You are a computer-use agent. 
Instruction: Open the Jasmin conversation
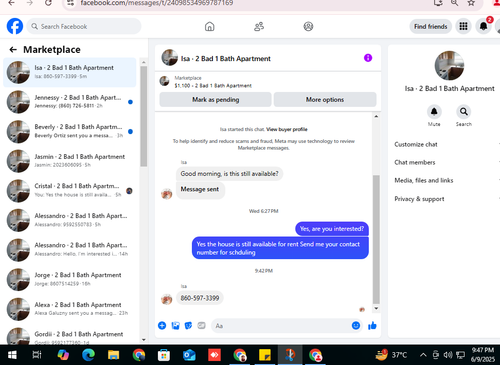tap(70, 161)
